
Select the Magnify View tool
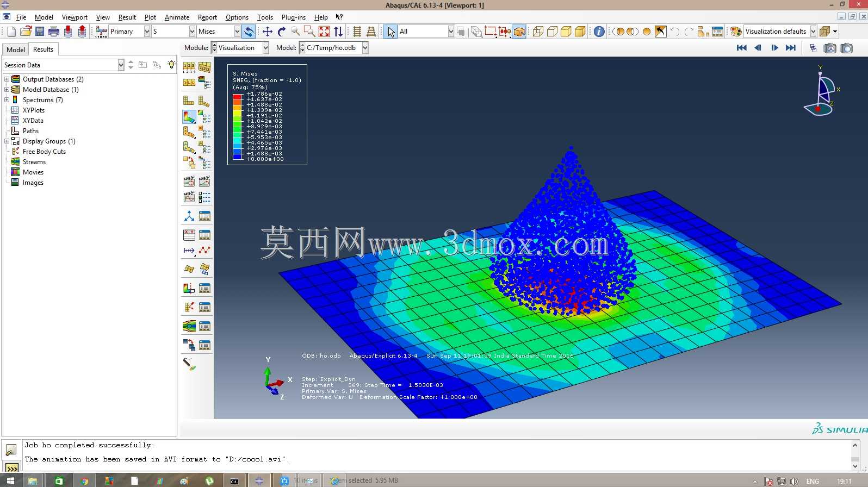tap(295, 32)
